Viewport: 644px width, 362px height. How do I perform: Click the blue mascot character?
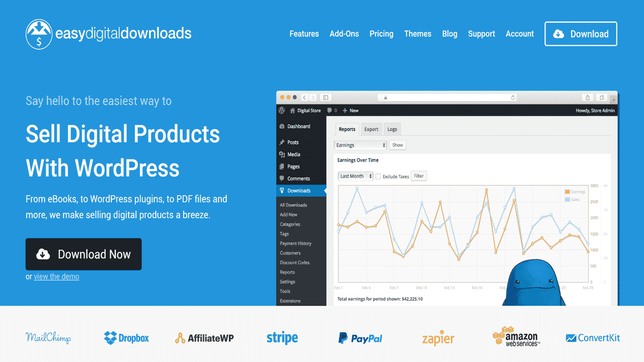(x=534, y=283)
